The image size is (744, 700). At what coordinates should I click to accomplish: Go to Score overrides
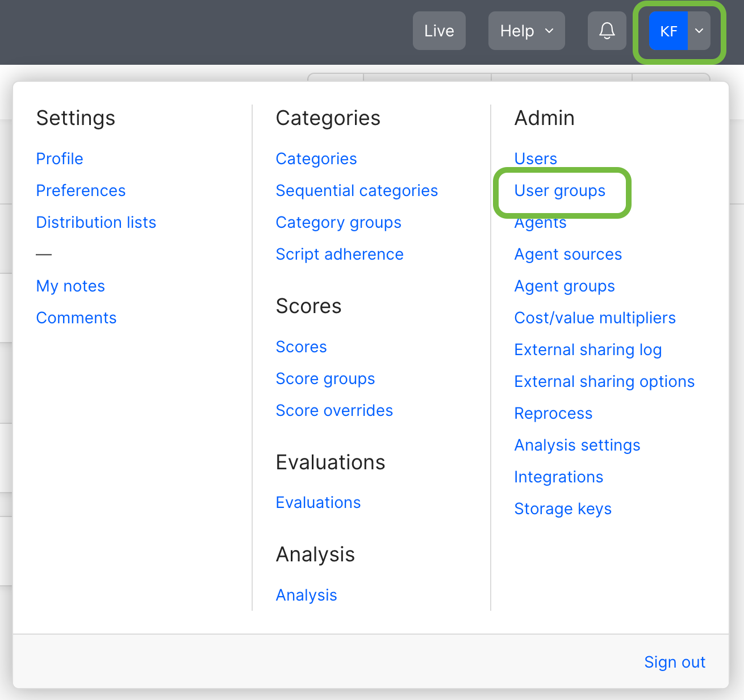tap(334, 410)
